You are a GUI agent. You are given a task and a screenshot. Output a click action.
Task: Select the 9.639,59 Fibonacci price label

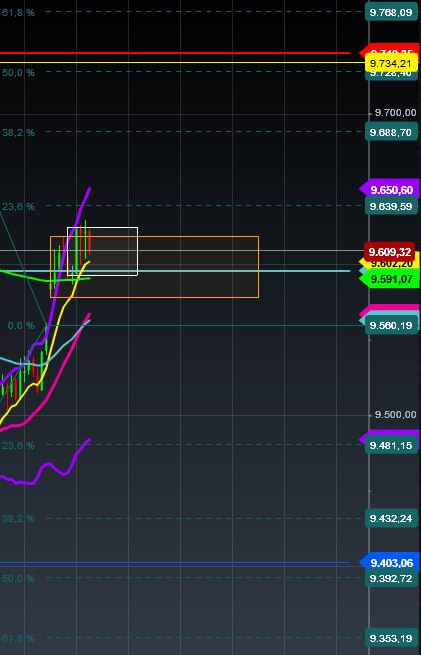coord(391,206)
